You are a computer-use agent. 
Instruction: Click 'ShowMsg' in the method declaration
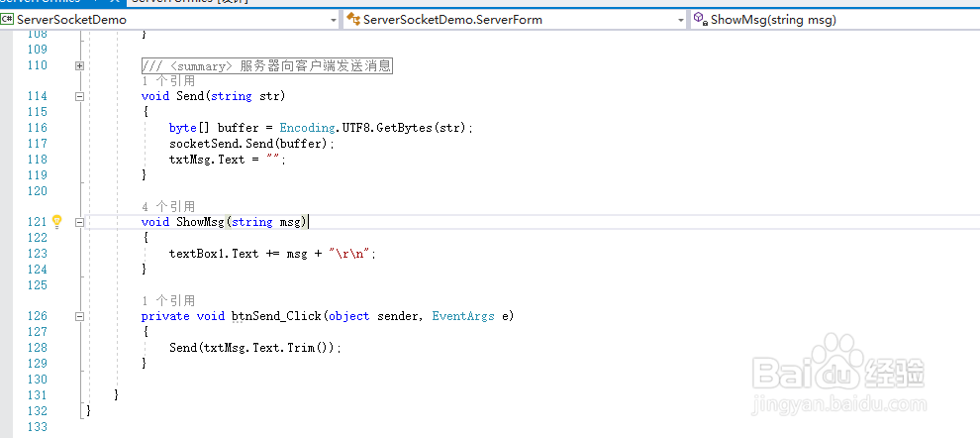click(201, 222)
